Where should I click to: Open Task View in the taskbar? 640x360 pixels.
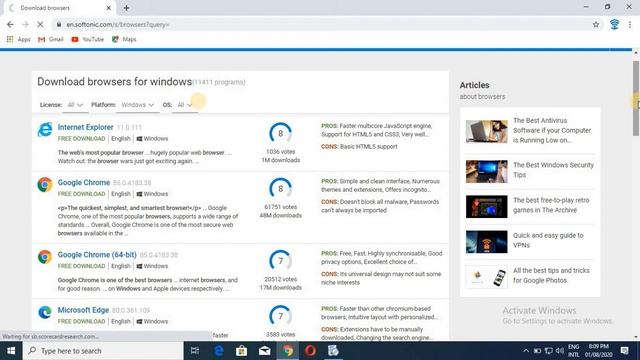tap(195, 351)
